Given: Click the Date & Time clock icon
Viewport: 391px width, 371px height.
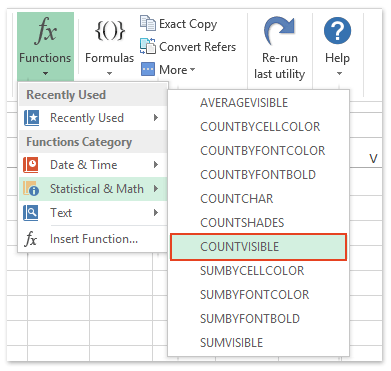Looking at the screenshot, I should [31, 165].
